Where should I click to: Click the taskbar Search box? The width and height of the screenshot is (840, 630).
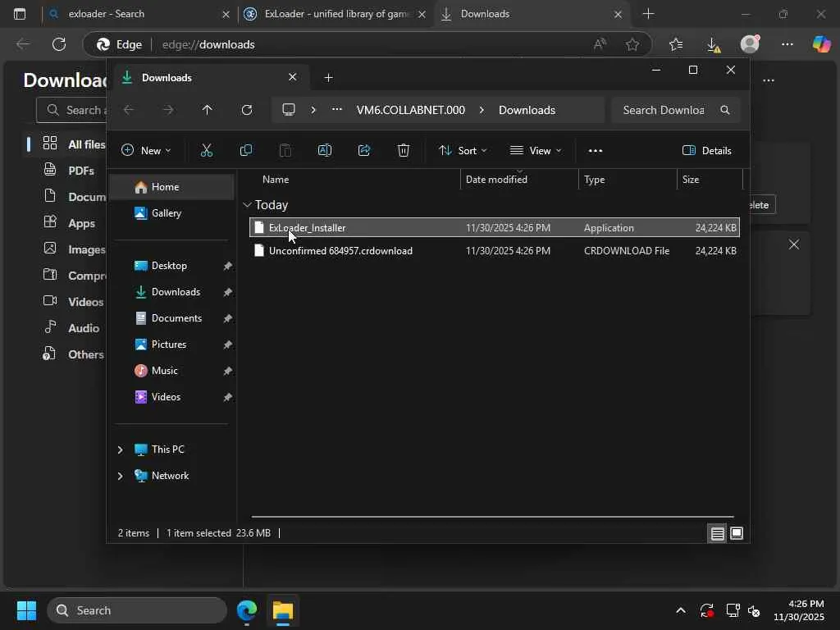tap(137, 610)
